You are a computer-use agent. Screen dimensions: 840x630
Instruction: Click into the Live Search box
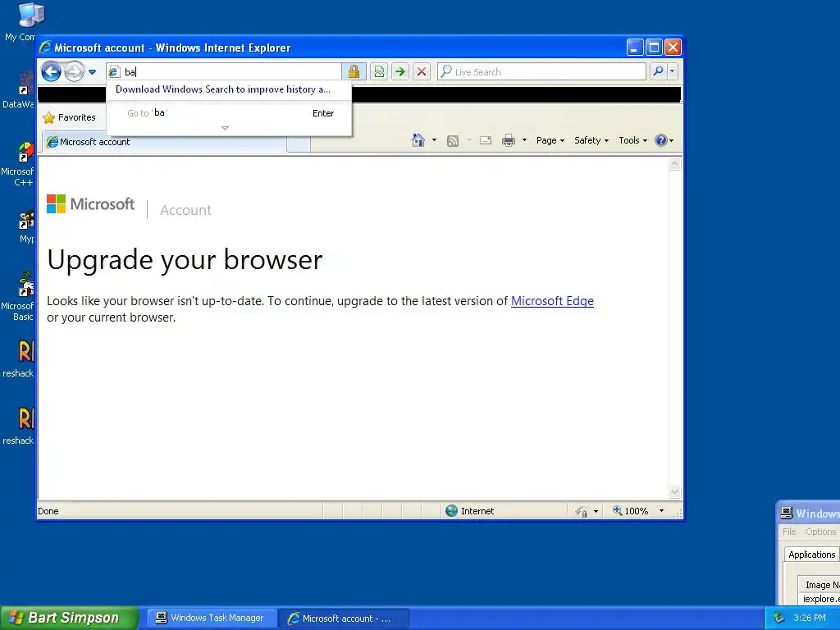[x=541, y=72]
